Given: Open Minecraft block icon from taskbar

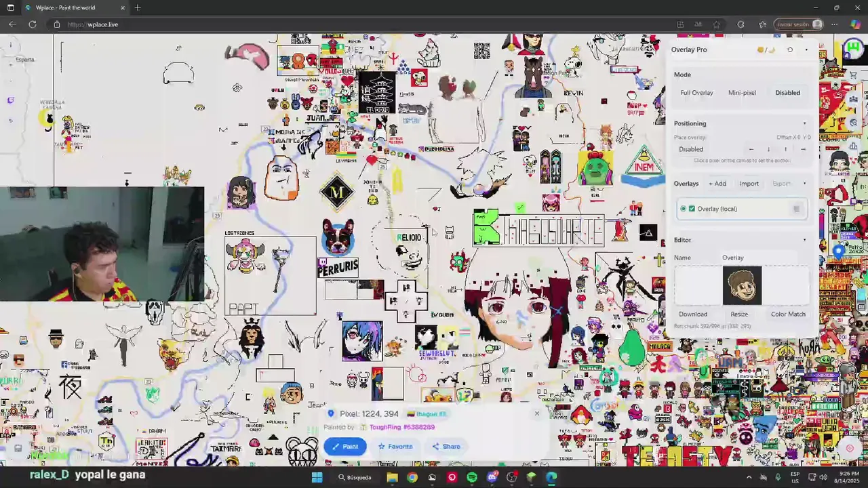Looking at the screenshot, I should tap(532, 477).
